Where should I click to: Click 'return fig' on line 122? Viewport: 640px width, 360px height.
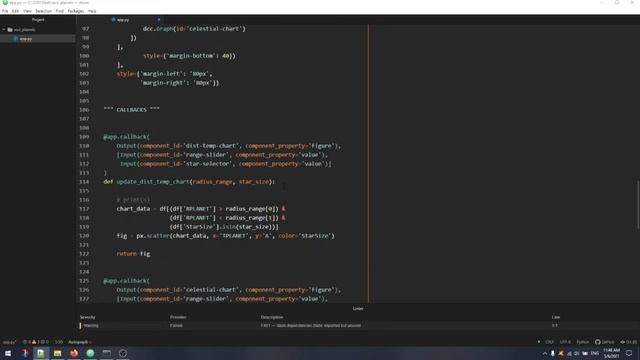pyautogui.click(x=133, y=254)
